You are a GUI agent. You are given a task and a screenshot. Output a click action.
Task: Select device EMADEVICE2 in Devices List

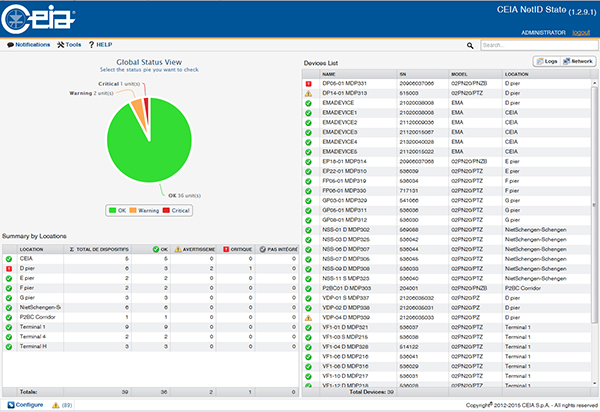pos(446,122)
